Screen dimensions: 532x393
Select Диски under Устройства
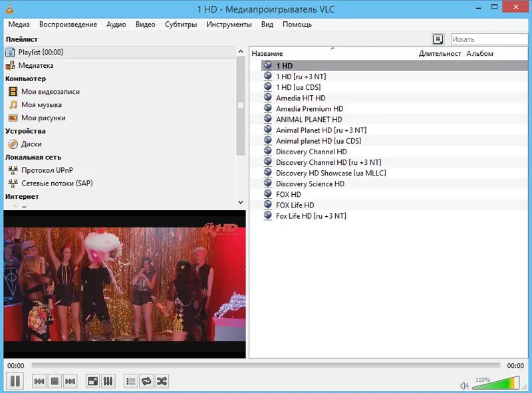31,144
